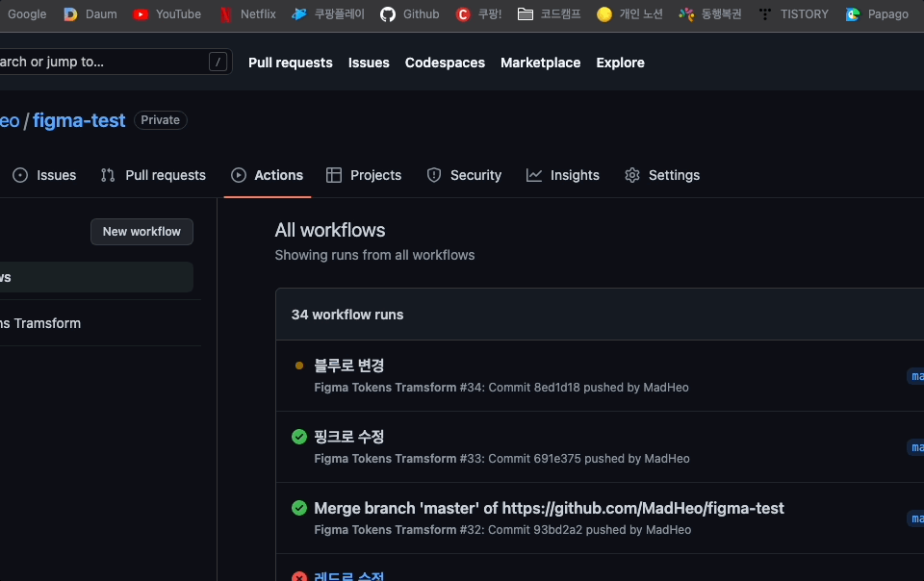
Task: Click '34 workflow runs' text
Action: (347, 315)
